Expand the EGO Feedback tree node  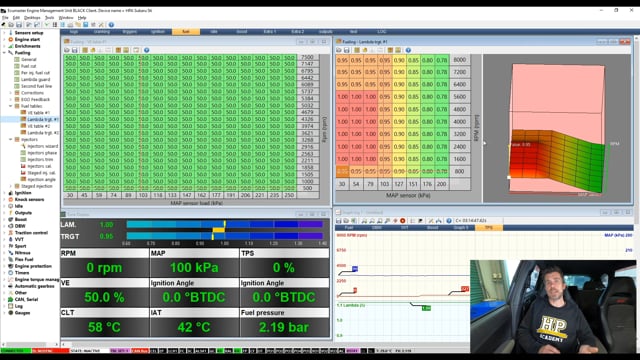(11, 100)
